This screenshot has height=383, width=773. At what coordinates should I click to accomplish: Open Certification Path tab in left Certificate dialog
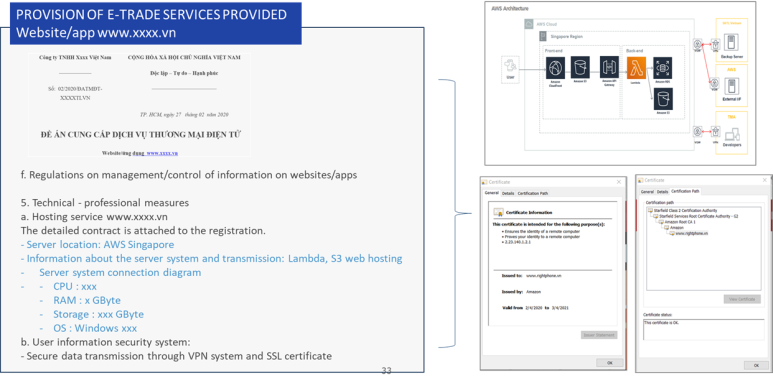point(532,193)
